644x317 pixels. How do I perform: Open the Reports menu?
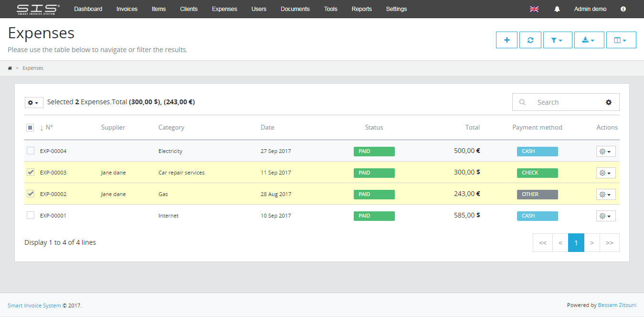(x=361, y=9)
